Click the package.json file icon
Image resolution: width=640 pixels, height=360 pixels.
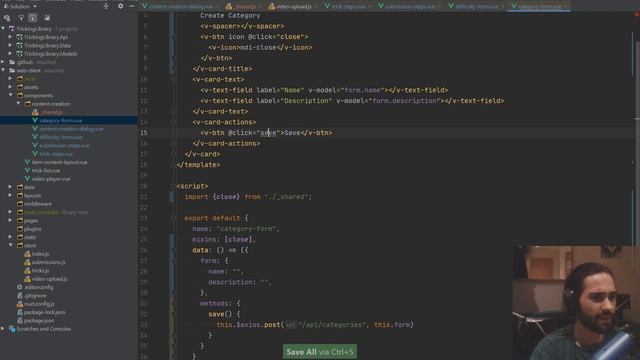pos(20,321)
